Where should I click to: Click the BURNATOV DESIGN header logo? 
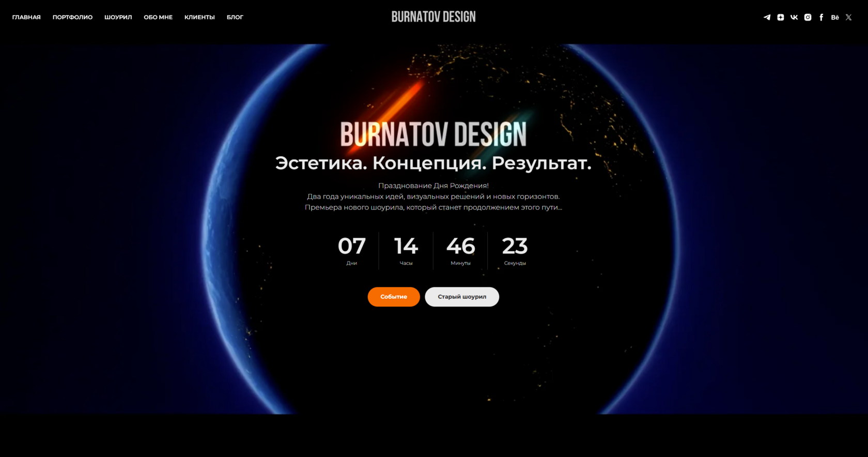[x=433, y=17]
